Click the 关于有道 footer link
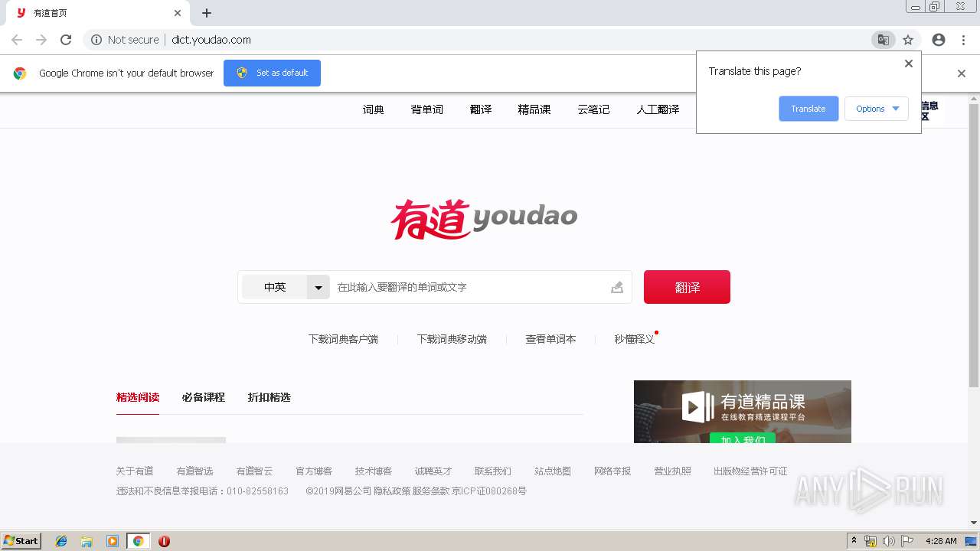Image resolution: width=980 pixels, height=551 pixels. [x=135, y=471]
